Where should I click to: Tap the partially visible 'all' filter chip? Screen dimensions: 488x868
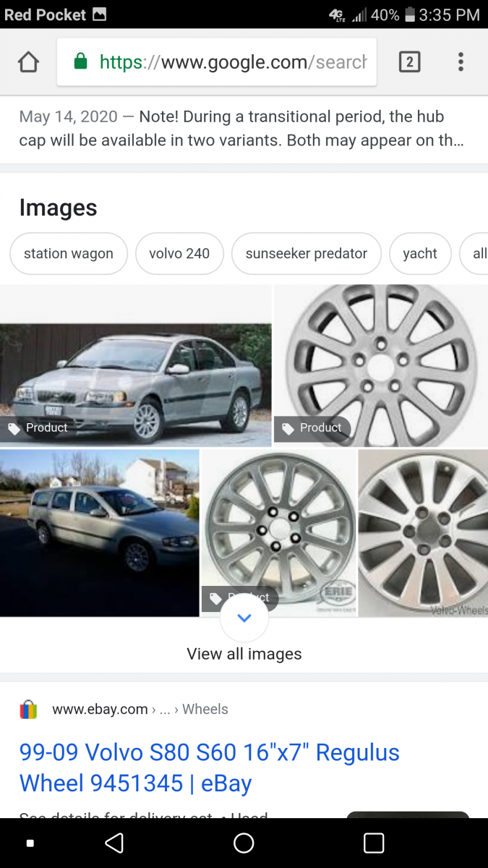pyautogui.click(x=476, y=253)
